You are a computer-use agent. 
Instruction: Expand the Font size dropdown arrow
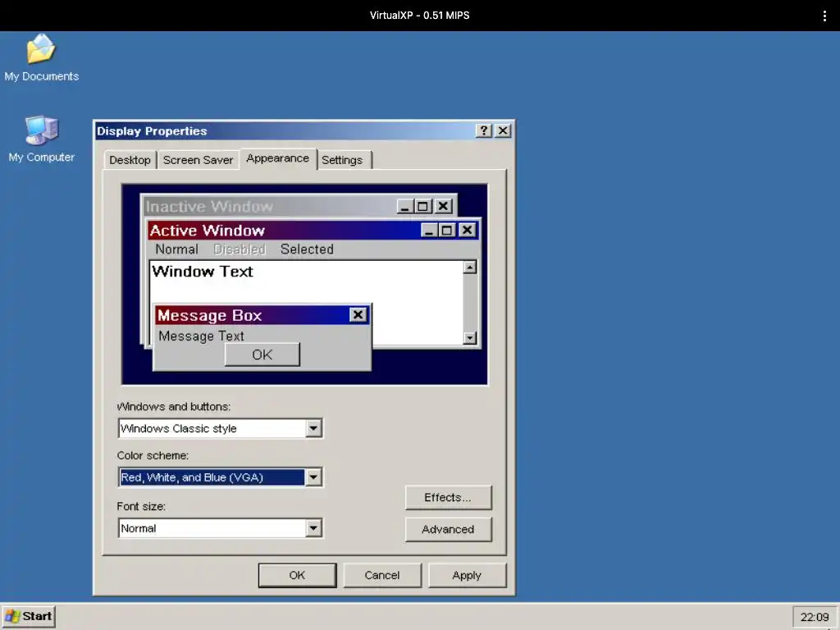pos(313,527)
